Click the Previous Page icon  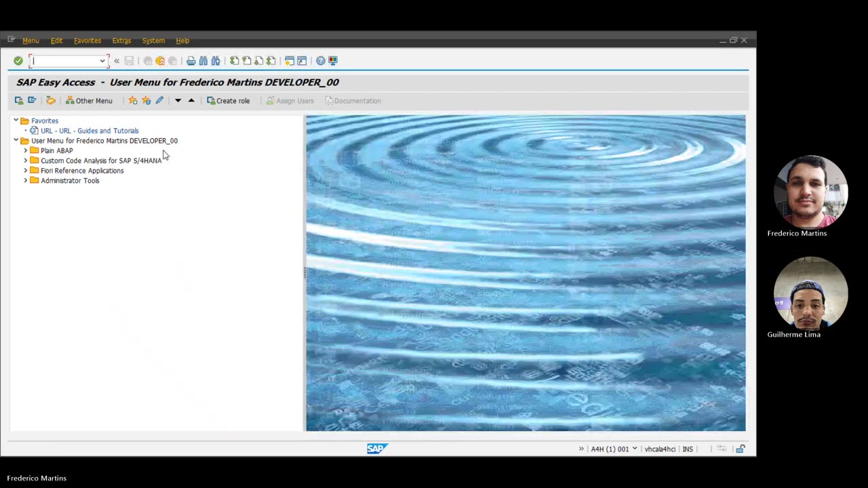tap(247, 61)
